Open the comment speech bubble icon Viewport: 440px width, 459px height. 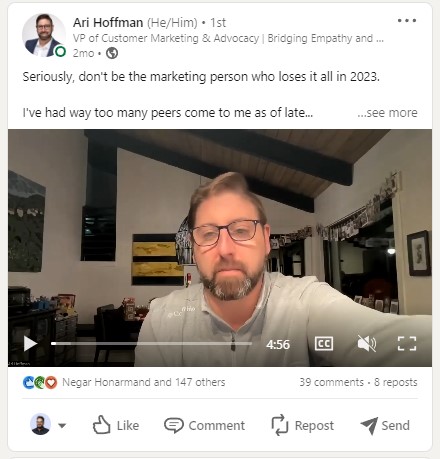point(173,425)
